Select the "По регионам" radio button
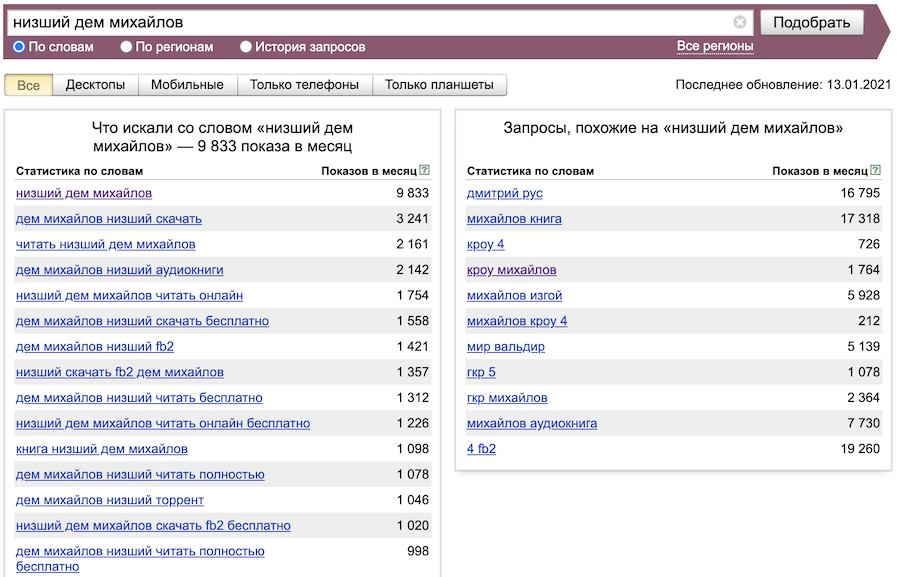The image size is (900, 577). coord(126,47)
